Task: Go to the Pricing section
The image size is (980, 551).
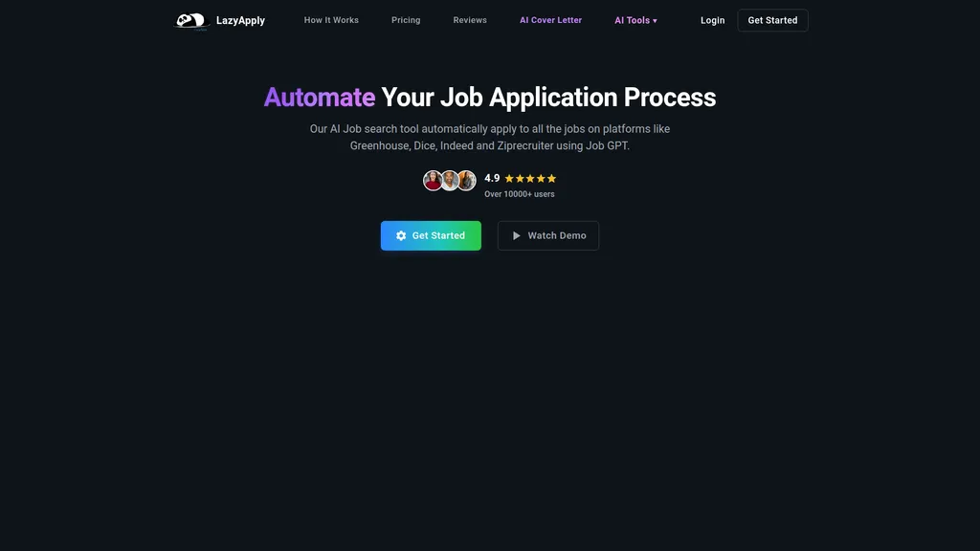Action: pyautogui.click(x=406, y=20)
